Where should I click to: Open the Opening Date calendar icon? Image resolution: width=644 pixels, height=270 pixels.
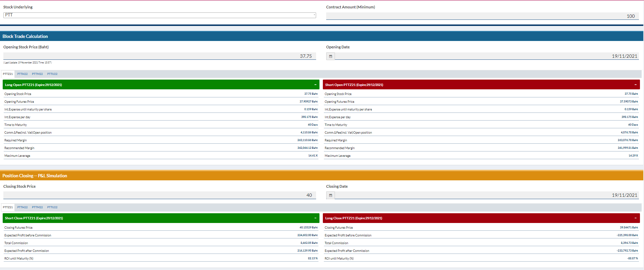click(331, 56)
